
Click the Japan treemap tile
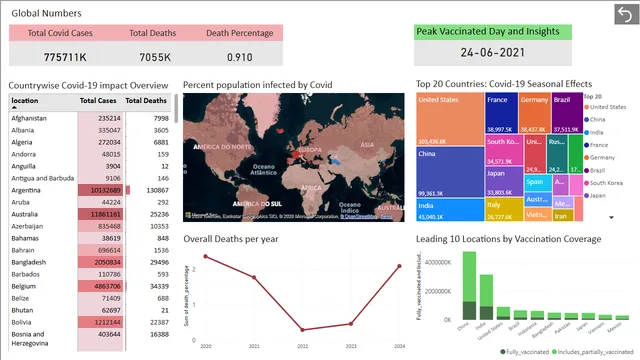(504, 182)
